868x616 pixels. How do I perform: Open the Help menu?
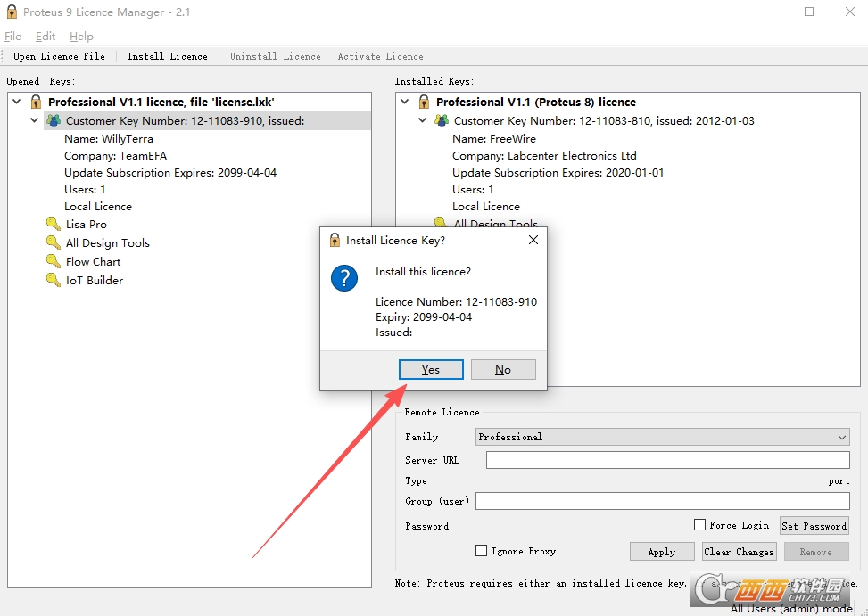tap(81, 37)
